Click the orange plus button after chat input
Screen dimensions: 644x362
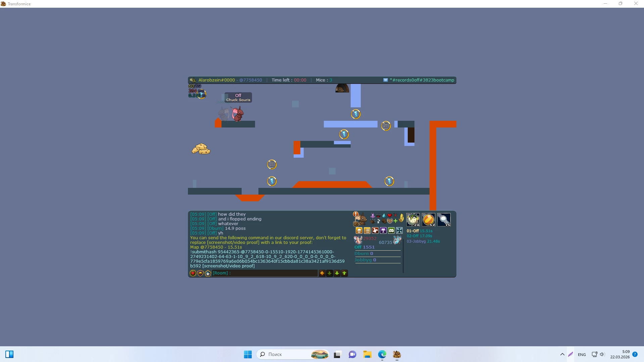tap(322, 273)
